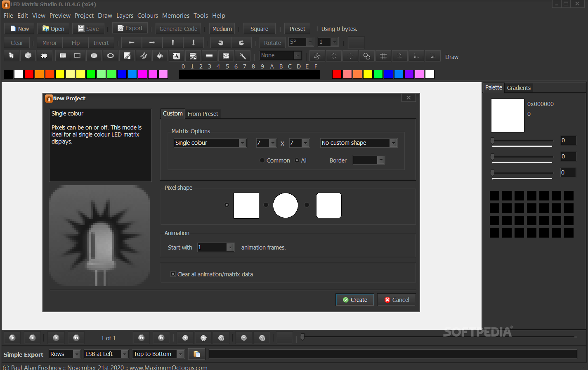This screenshot has width=588, height=370.
Task: Rotate clockwise using the curved arrow icon
Action: 241,42
